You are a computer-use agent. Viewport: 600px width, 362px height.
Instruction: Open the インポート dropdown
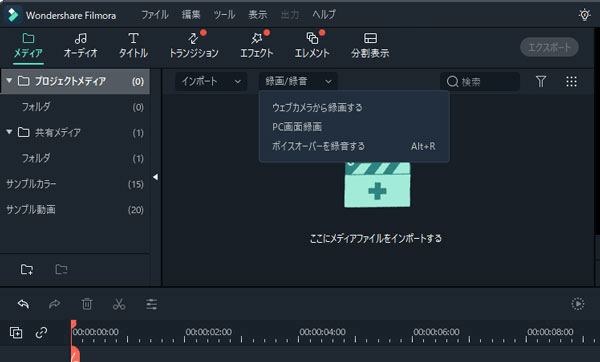pyautogui.click(x=211, y=81)
